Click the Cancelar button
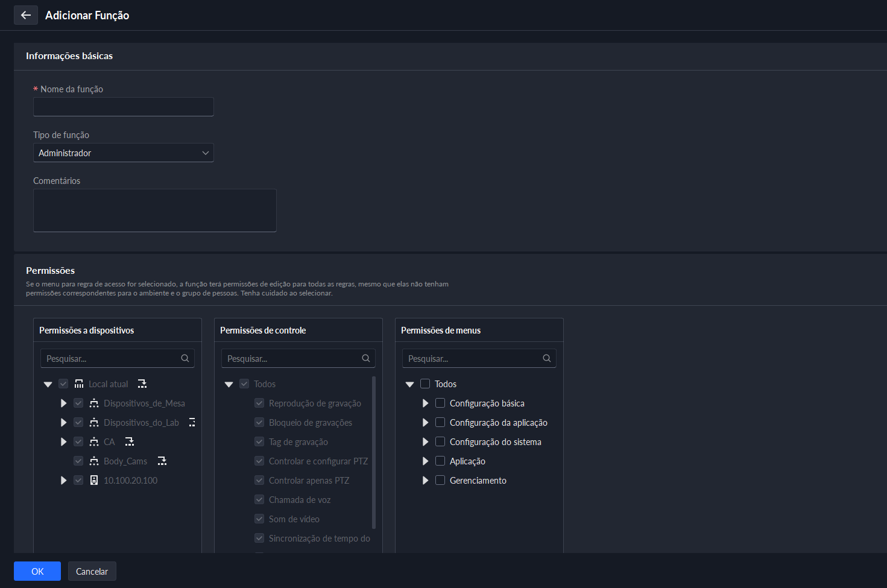Viewport: 887px width, 588px height. (92, 571)
